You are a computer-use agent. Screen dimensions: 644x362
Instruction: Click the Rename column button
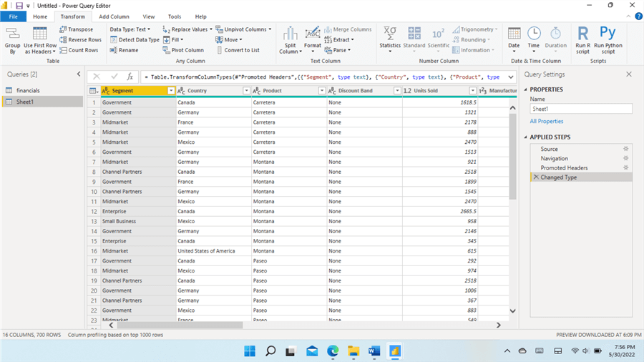click(x=124, y=49)
